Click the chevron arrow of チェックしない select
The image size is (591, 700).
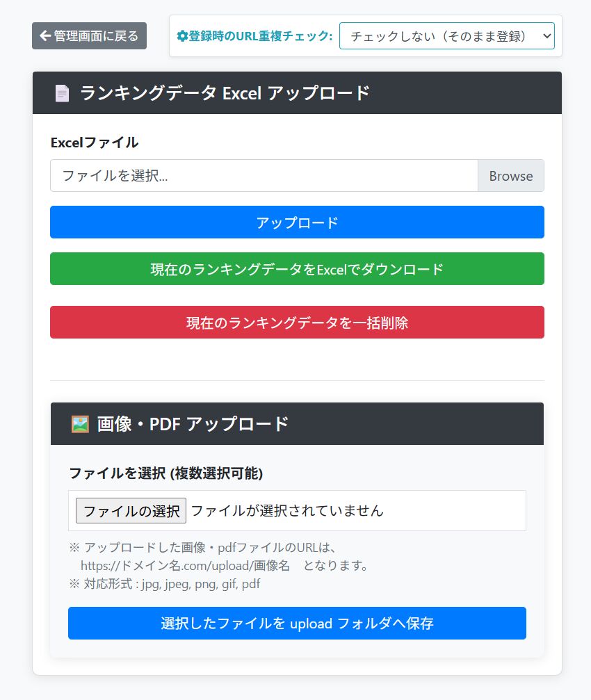pos(544,36)
